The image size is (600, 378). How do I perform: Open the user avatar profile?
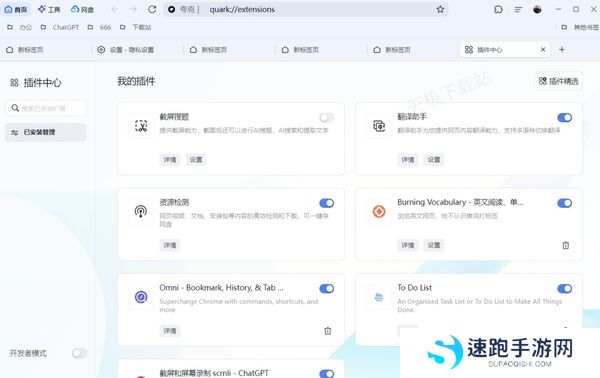pyautogui.click(x=537, y=9)
